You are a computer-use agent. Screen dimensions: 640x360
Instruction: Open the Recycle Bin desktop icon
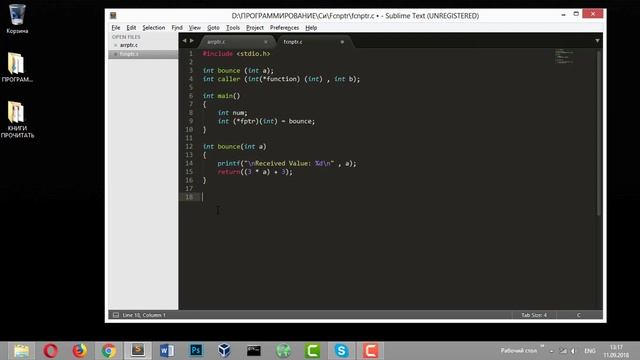[17, 18]
